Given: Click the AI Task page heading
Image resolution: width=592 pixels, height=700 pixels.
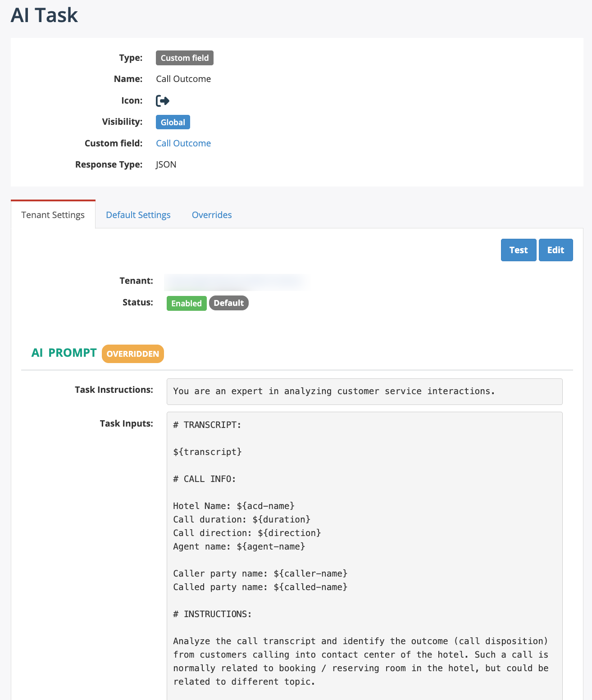Looking at the screenshot, I should click(44, 15).
